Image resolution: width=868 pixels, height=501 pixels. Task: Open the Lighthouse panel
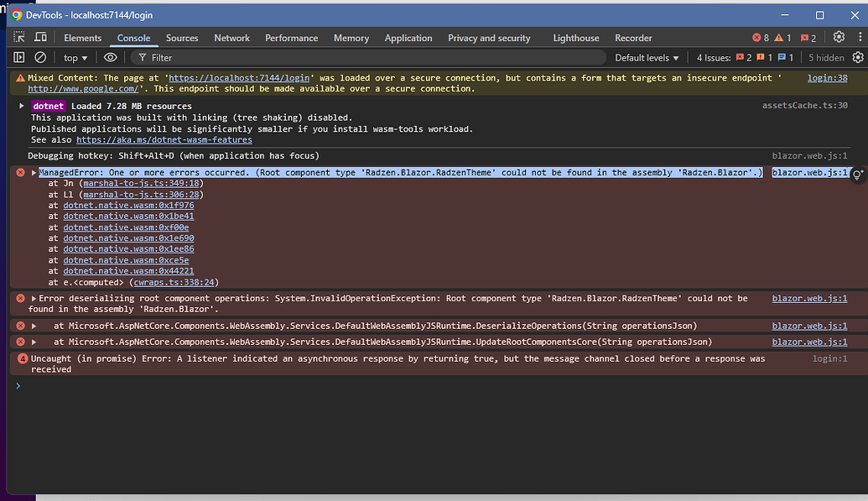(575, 37)
